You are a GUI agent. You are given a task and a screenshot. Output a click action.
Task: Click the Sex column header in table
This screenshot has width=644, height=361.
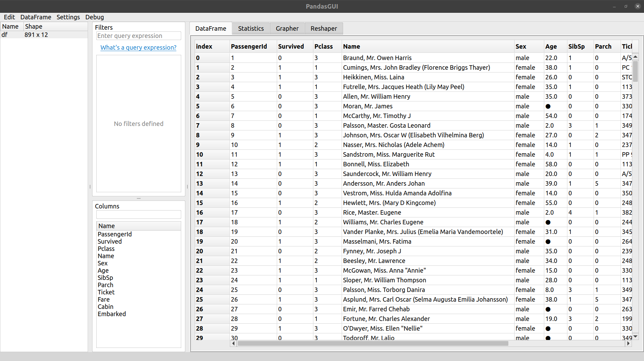tap(529, 47)
